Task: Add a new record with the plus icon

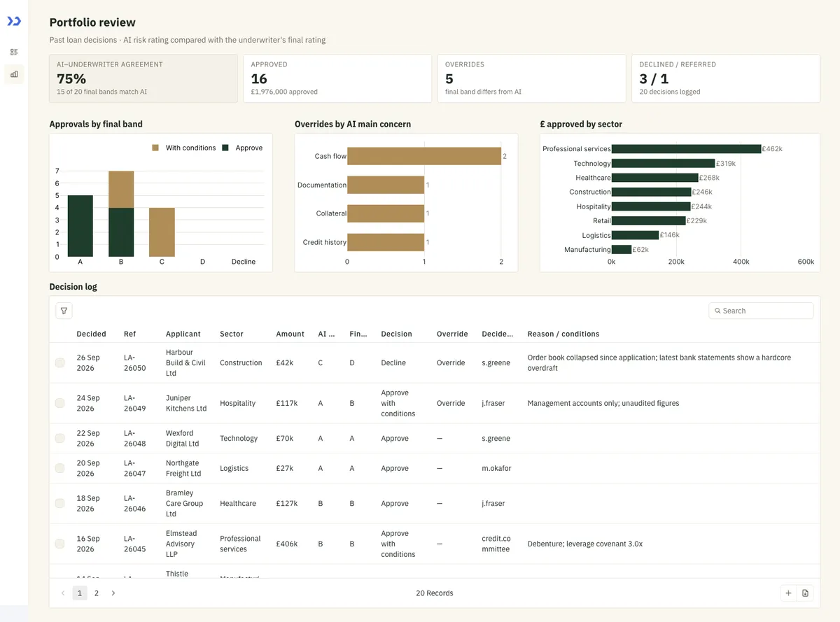Action: [788, 593]
